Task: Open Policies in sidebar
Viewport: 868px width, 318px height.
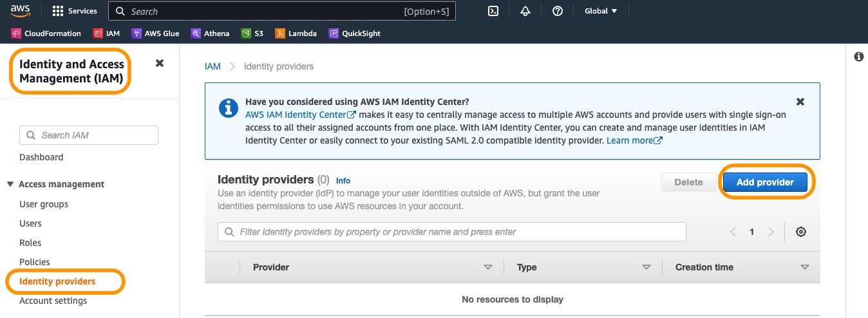Action: click(x=35, y=262)
